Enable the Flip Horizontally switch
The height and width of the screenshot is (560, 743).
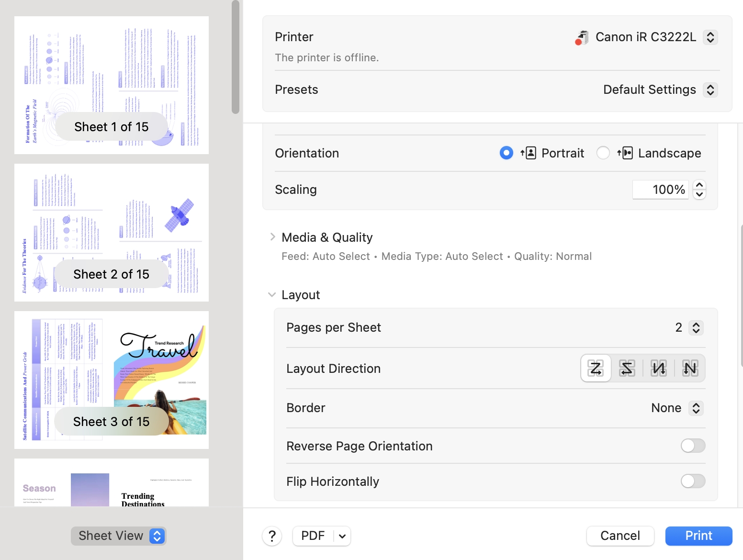point(693,481)
